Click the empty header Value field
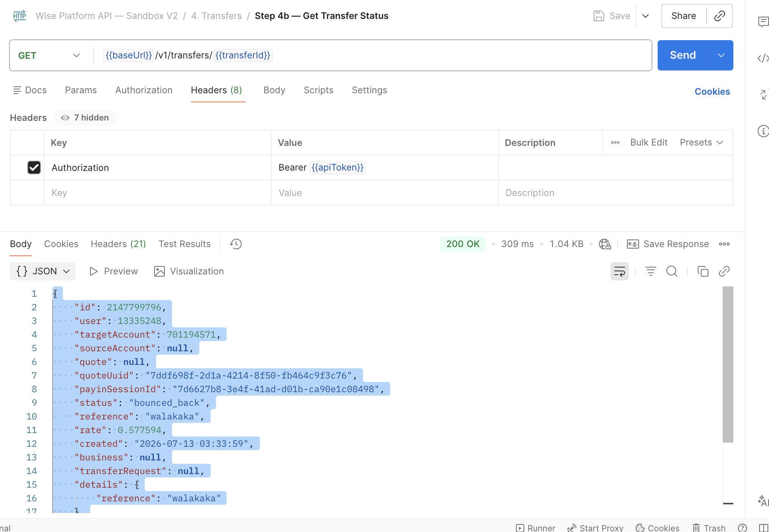The height and width of the screenshot is (532, 769). coord(385,192)
